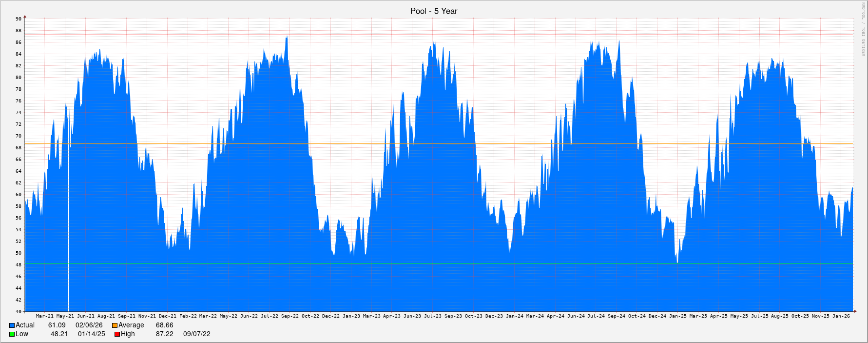Click the 90 label on the vertical axis
Image resolution: width=868 pixels, height=343 pixels.
click(19, 19)
